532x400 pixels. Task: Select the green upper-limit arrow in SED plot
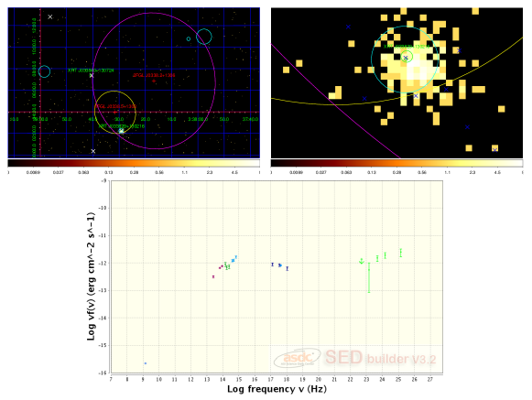362,261
